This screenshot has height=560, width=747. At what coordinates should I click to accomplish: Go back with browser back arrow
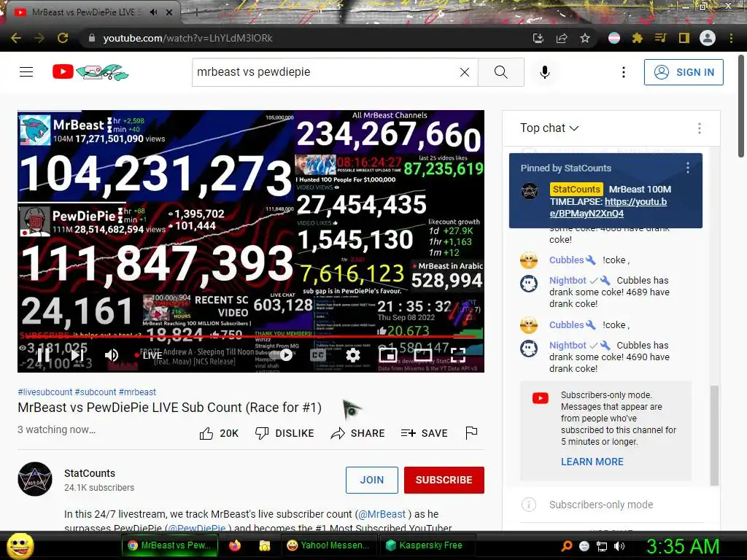tap(16, 38)
